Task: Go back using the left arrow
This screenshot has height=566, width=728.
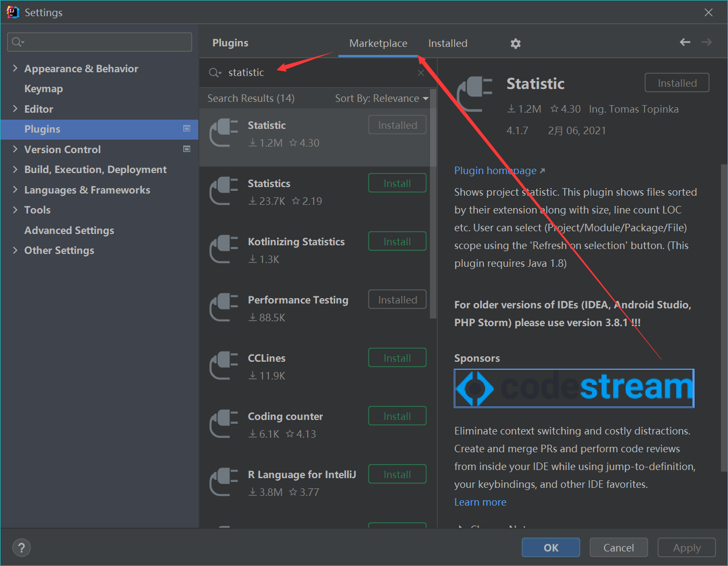Action: [x=685, y=42]
